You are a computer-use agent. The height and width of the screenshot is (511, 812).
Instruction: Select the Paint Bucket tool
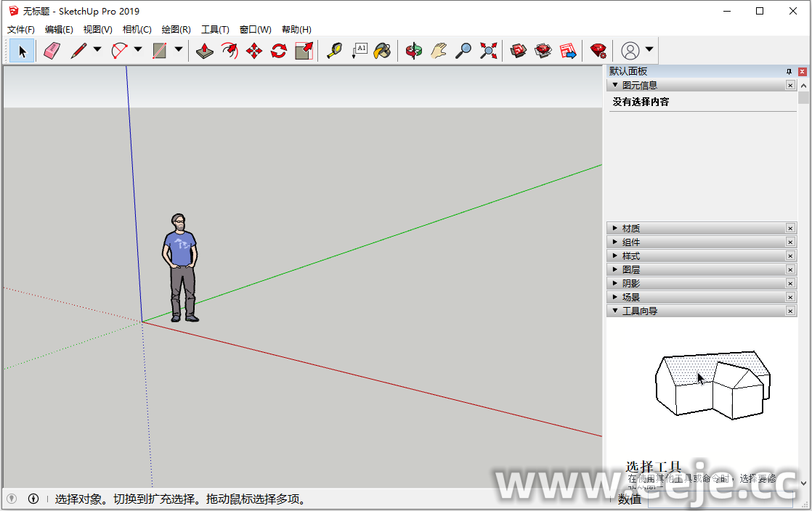click(x=383, y=51)
